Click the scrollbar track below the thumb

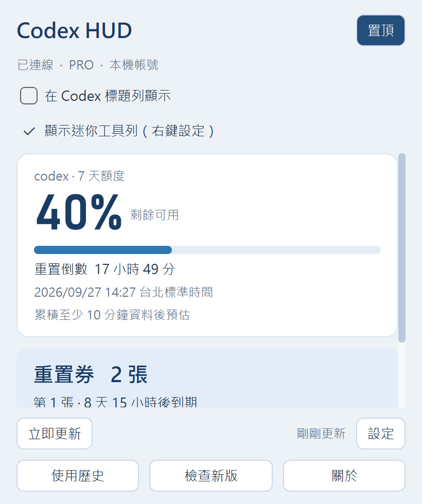[402, 375]
